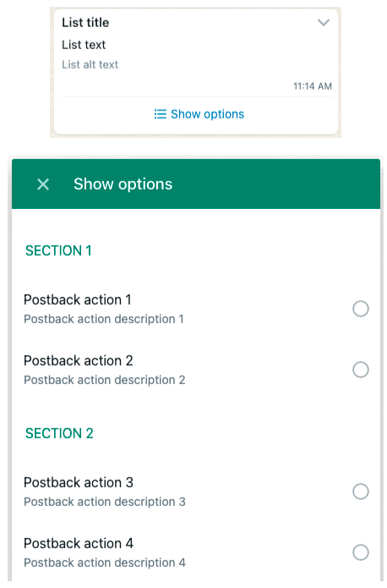Viewport: 387px width, 588px height.
Task: Expand the chevron on List title message
Action: point(324,23)
